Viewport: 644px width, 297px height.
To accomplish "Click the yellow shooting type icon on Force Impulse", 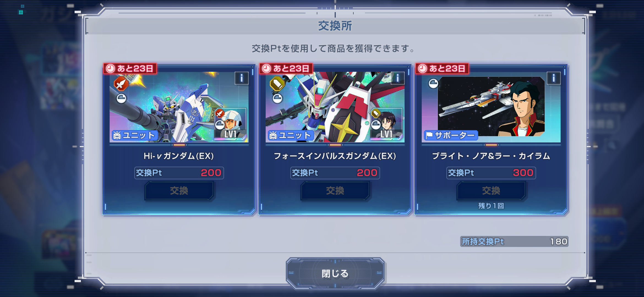I will (x=277, y=84).
